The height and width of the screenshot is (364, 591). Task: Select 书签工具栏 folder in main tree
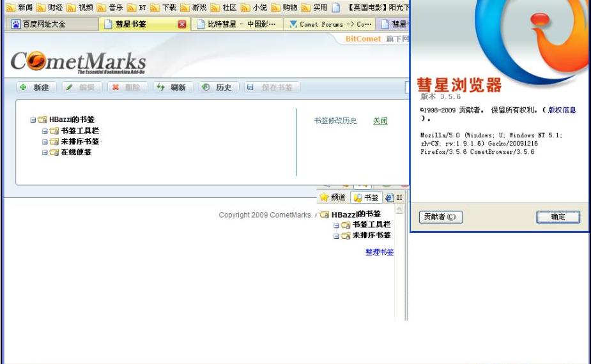click(80, 131)
